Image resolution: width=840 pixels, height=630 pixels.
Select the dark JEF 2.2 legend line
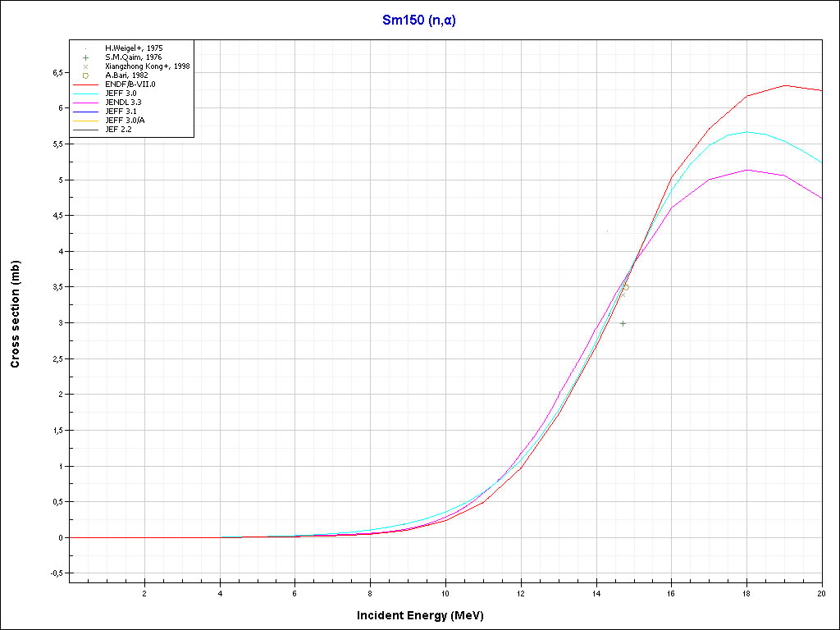[x=85, y=130]
